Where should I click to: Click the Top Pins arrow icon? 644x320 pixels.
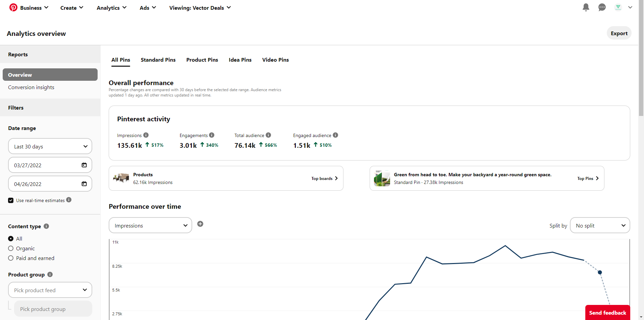tap(597, 178)
